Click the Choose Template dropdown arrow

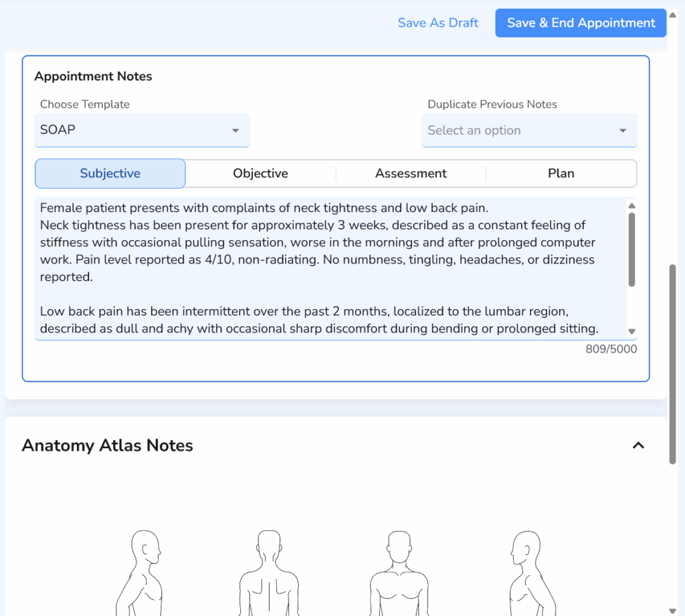[x=235, y=131]
